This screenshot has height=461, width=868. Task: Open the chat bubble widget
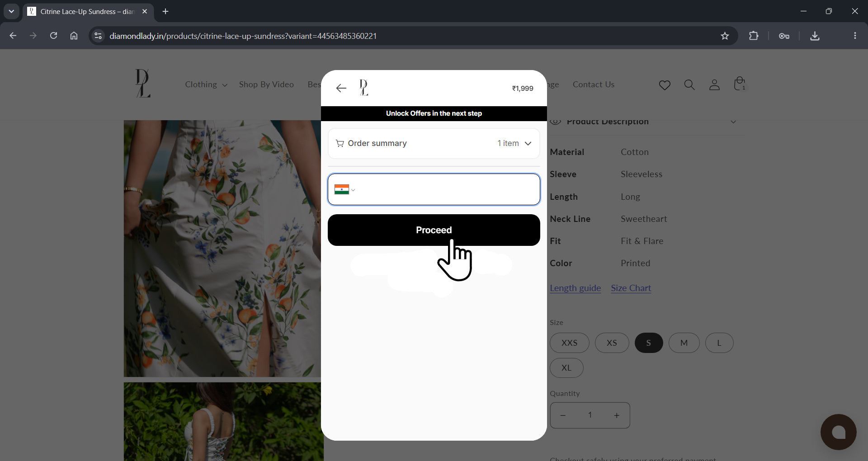click(x=838, y=432)
